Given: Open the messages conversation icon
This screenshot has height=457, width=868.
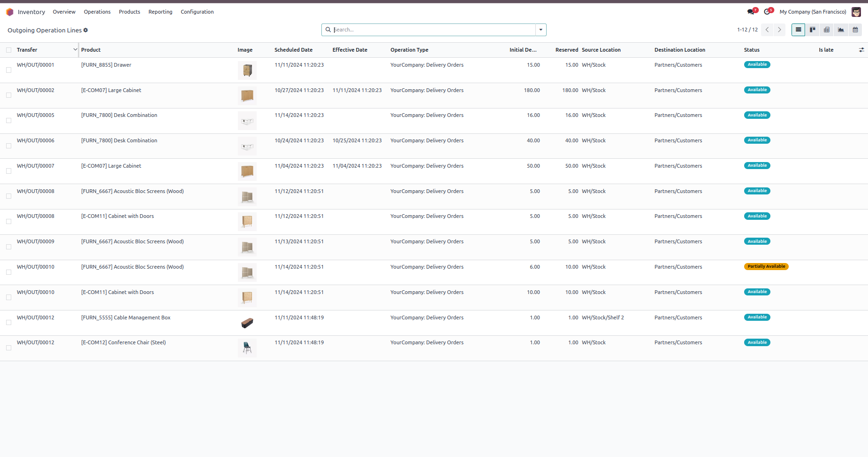Looking at the screenshot, I should [751, 12].
